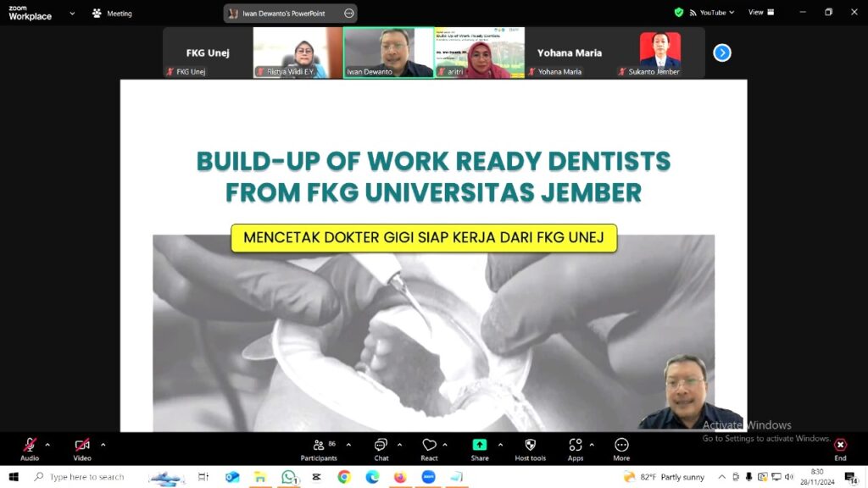Expand the Share options arrow
This screenshot has width=868, height=488.
(x=500, y=445)
